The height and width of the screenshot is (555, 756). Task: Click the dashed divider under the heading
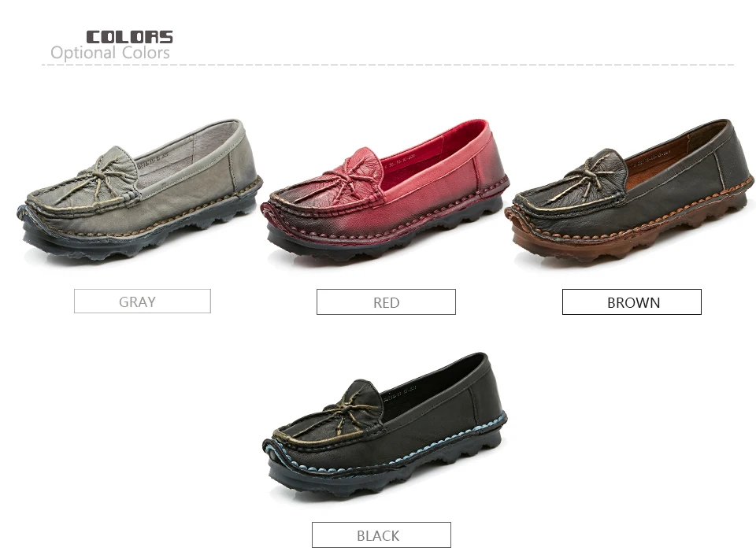click(387, 65)
